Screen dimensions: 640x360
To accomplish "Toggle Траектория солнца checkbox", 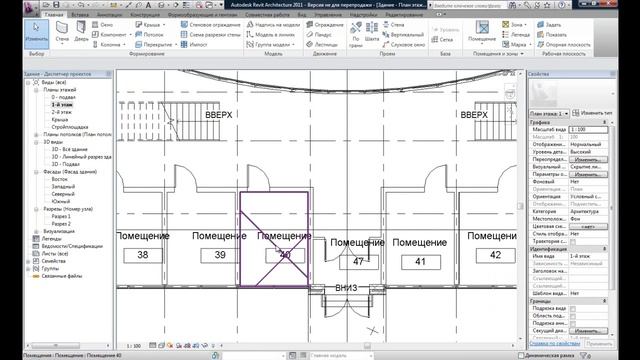I will pyautogui.click(x=573, y=242).
